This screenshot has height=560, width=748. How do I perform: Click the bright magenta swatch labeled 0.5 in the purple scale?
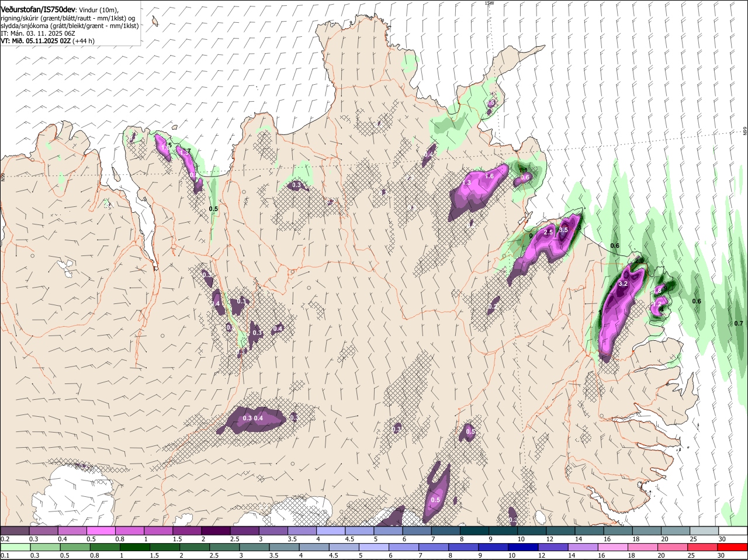click(101, 531)
